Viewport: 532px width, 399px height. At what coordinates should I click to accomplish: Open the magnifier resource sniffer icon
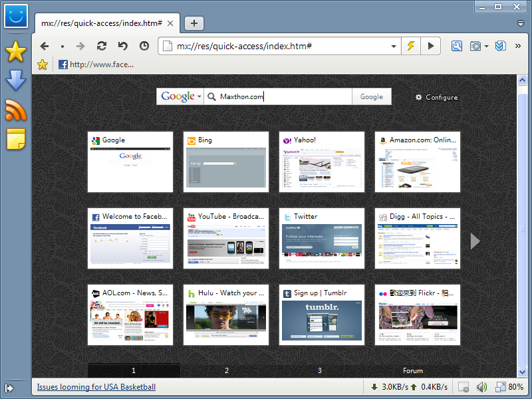pyautogui.click(x=457, y=46)
